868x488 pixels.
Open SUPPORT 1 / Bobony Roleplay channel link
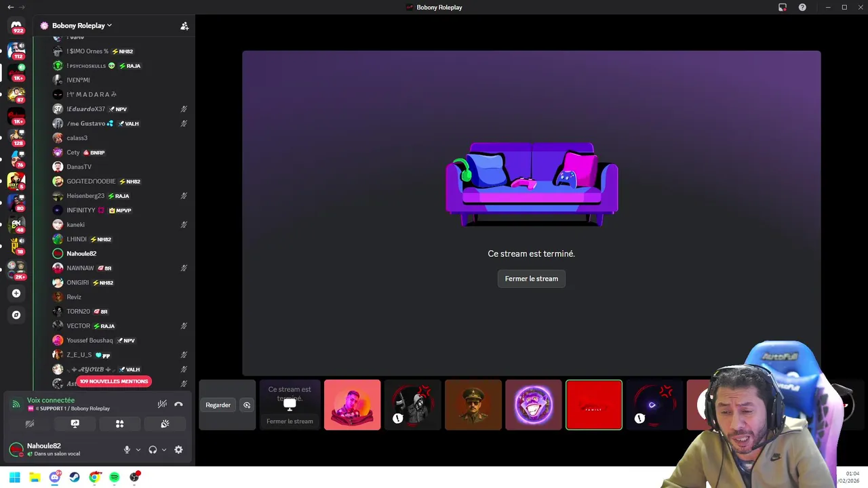(73, 409)
